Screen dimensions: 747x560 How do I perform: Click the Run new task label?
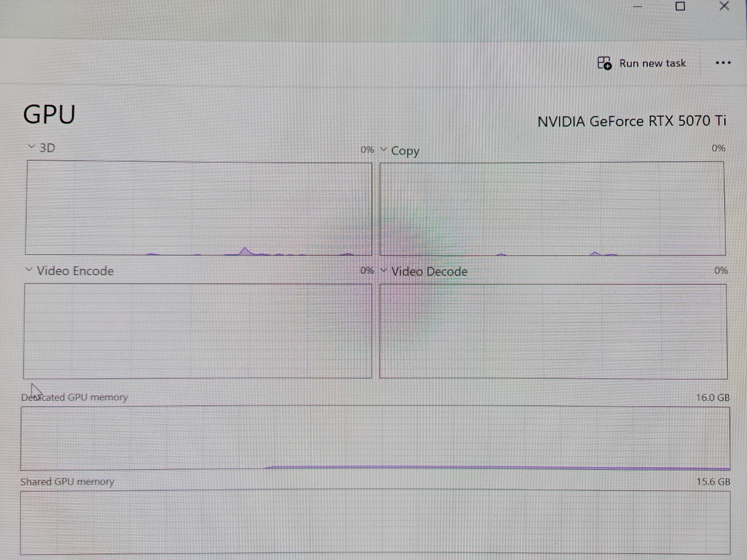point(653,63)
